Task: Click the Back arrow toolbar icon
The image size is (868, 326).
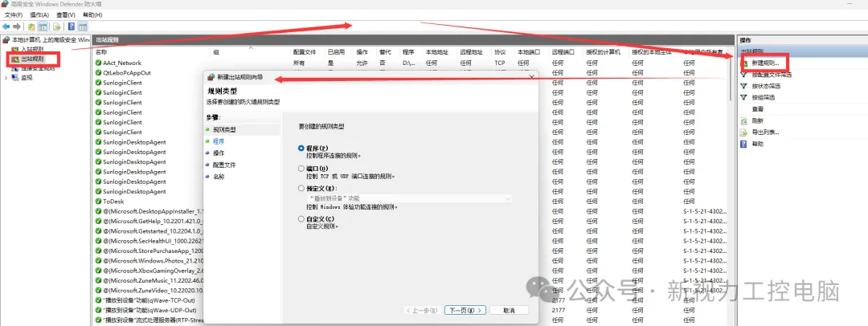Action: click(6, 26)
